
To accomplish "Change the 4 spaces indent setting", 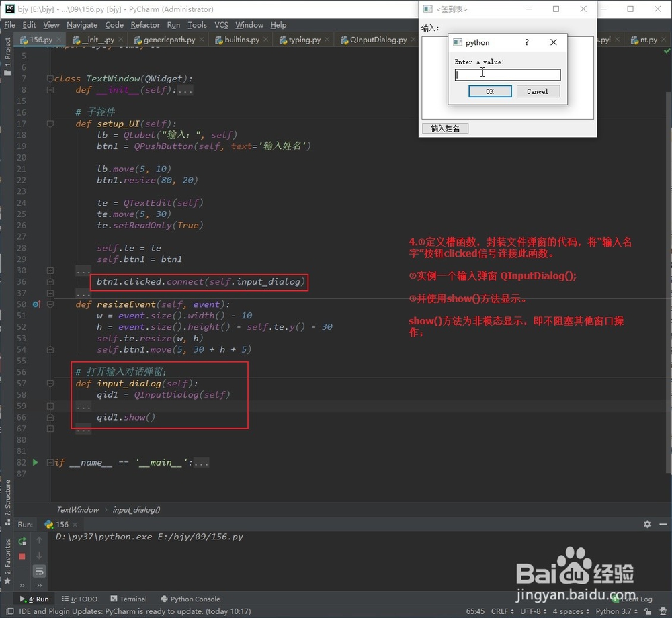I will [571, 611].
